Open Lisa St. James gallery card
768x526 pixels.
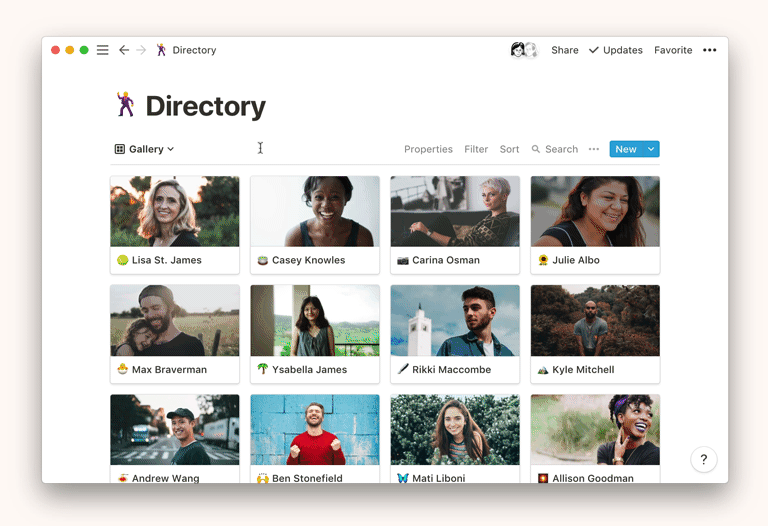(175, 225)
